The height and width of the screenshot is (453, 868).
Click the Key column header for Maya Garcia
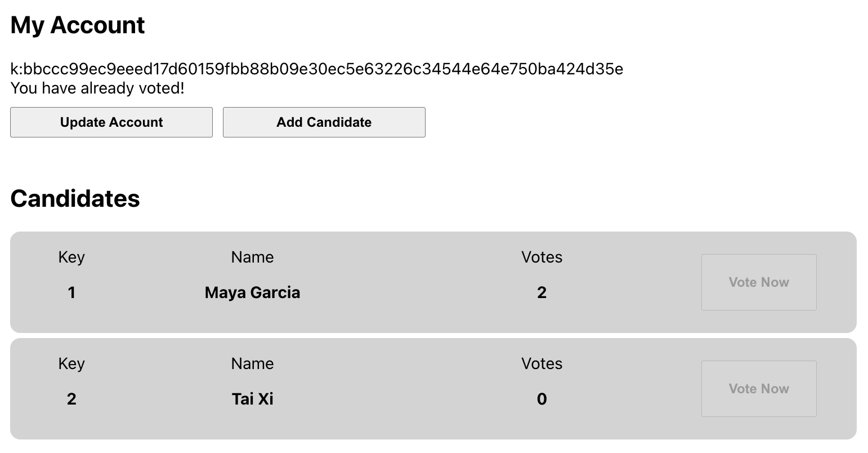71,257
